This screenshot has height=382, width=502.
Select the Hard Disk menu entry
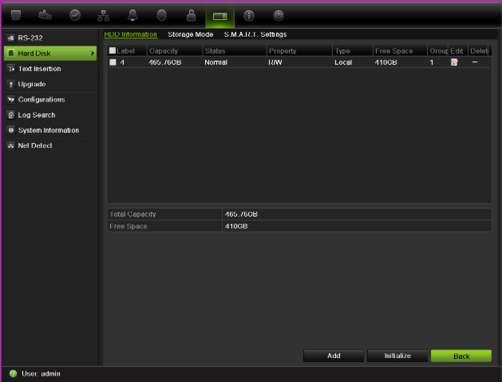point(50,53)
